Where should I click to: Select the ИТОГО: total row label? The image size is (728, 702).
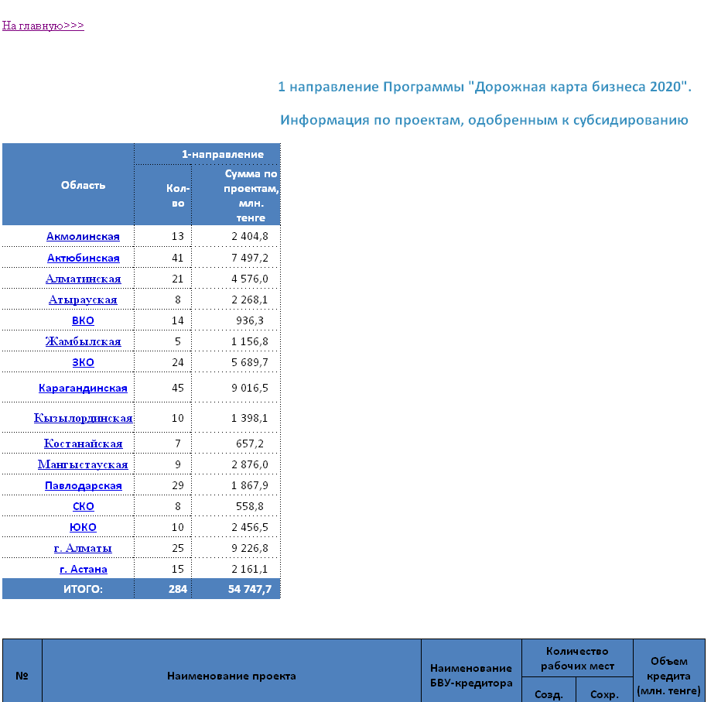pos(83,589)
